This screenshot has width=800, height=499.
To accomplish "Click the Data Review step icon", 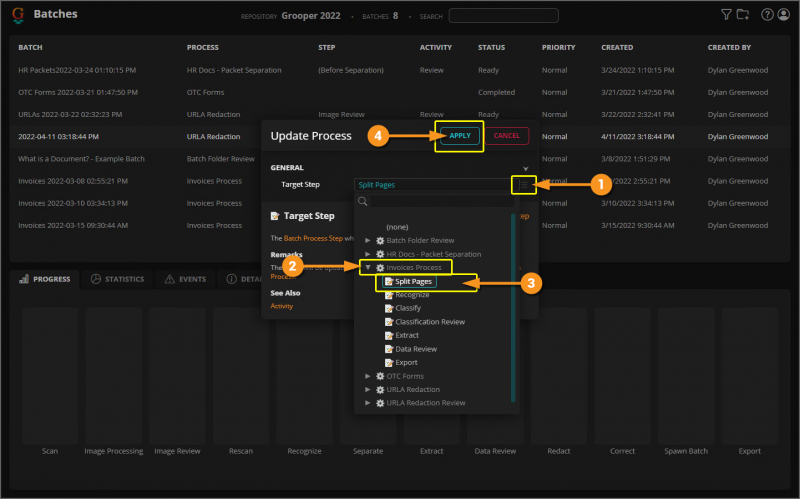I will 389,349.
